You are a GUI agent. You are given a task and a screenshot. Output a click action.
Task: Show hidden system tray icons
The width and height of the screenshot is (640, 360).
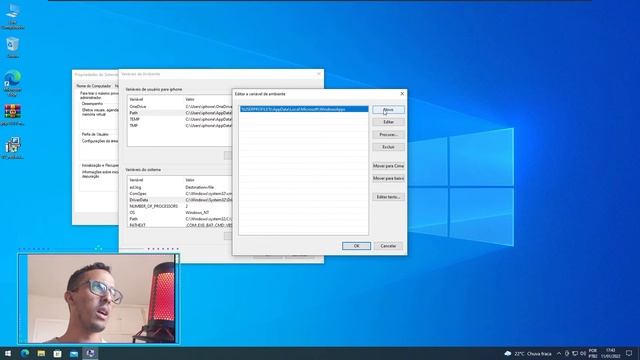point(559,353)
